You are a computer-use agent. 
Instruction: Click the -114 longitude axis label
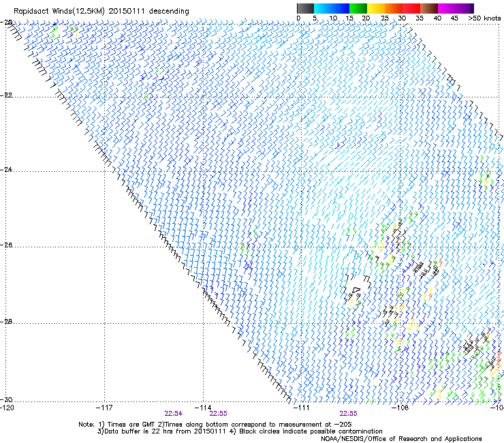click(203, 408)
